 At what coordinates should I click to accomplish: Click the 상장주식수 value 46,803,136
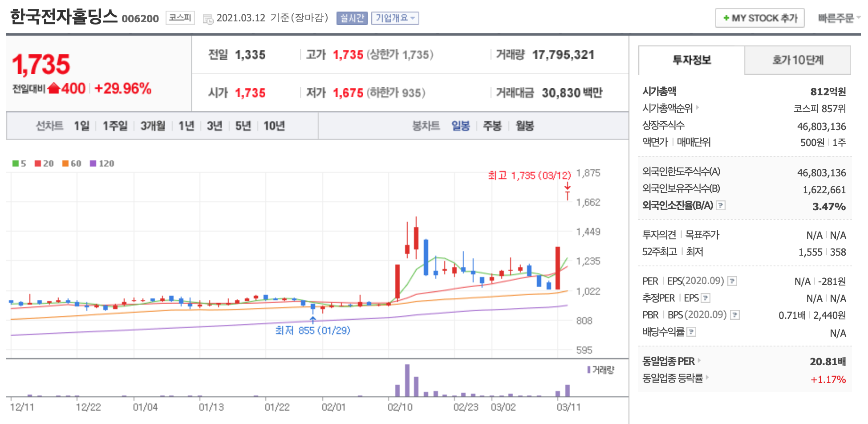pyautogui.click(x=821, y=126)
